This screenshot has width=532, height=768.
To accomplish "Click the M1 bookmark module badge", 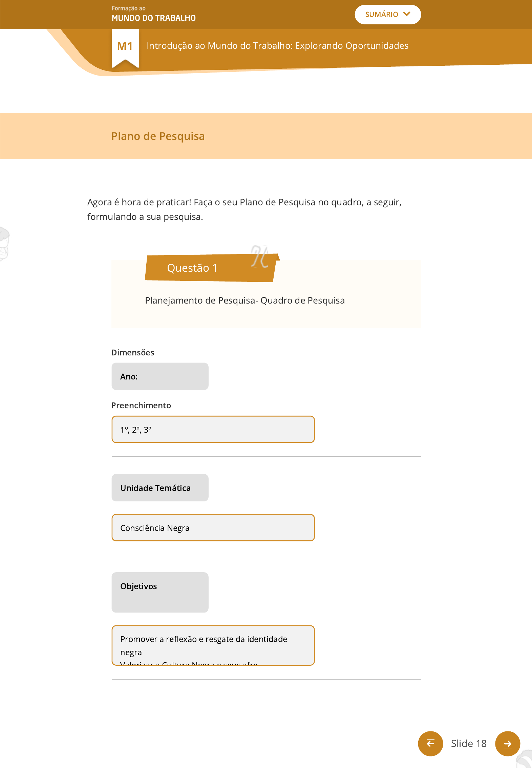I will 125,47.
